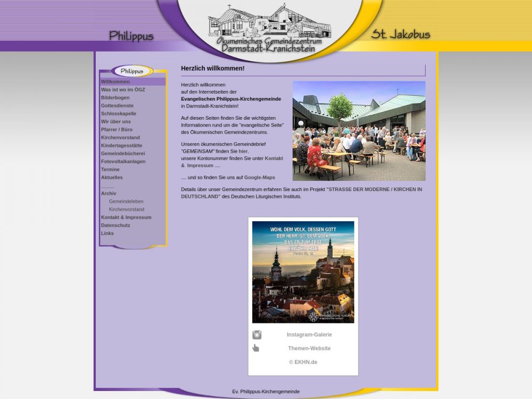Open the Philippus header tab
532x399 pixels.
[x=131, y=36]
